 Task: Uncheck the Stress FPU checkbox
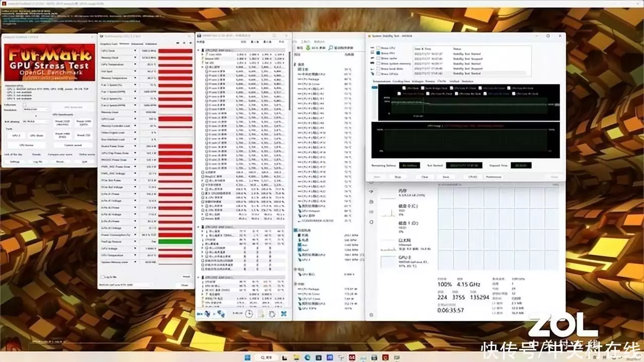378,53
